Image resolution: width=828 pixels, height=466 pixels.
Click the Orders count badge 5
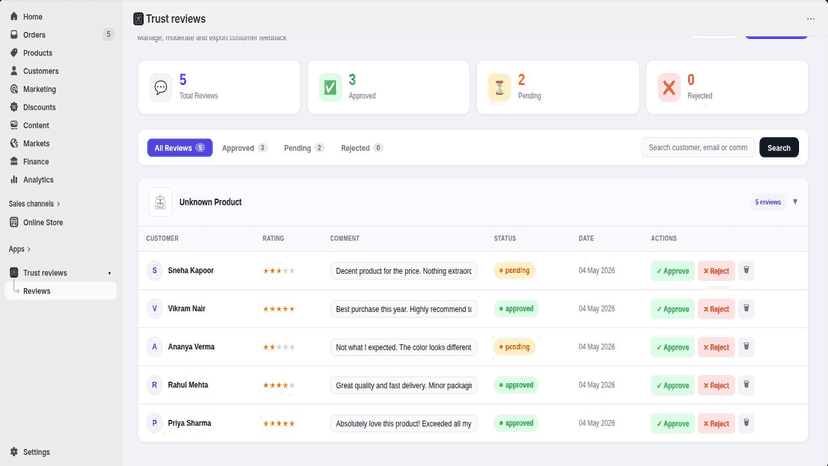pos(108,34)
